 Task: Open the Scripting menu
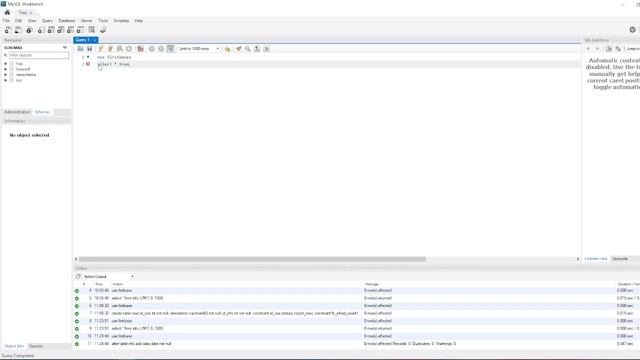click(121, 20)
